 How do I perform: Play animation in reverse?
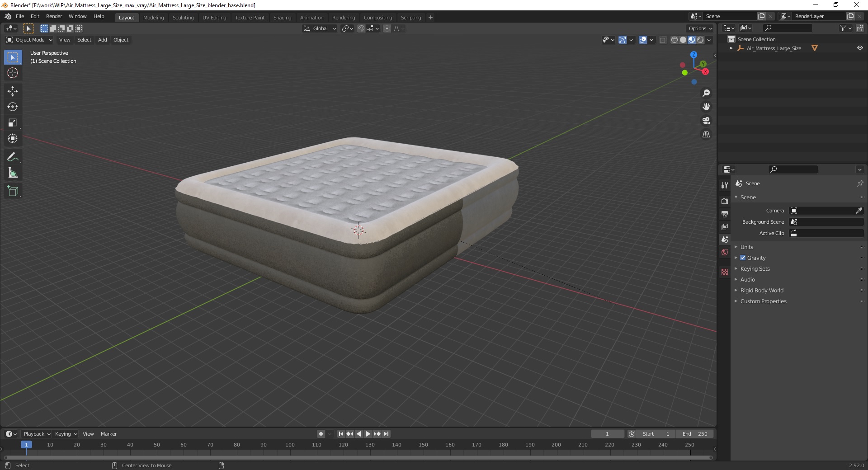point(359,434)
